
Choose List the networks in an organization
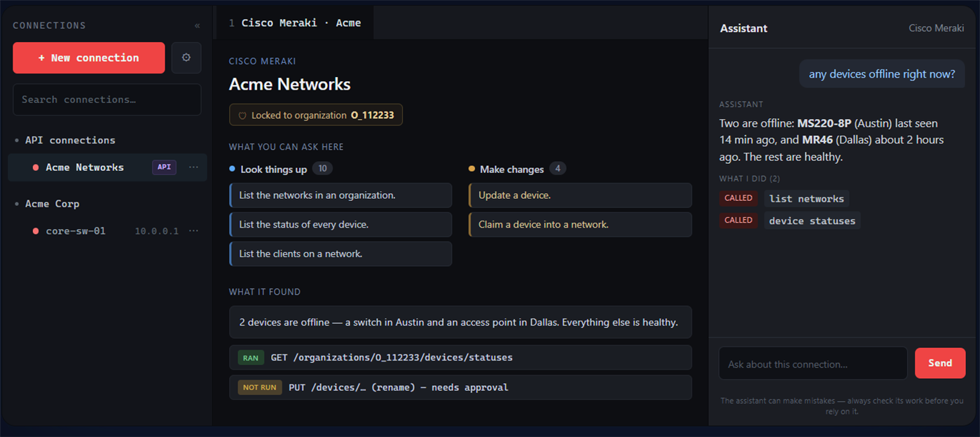pos(340,195)
